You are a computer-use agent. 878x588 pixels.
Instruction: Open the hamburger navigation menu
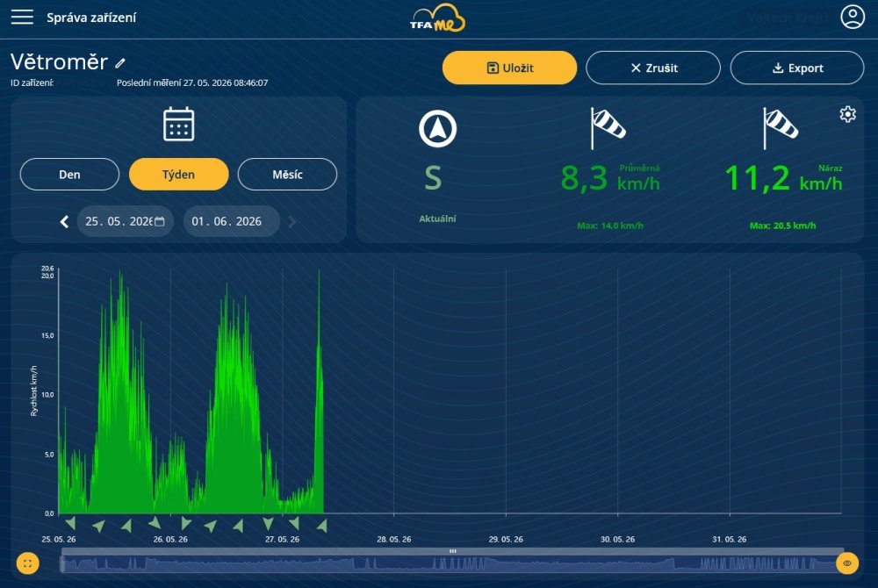23,17
